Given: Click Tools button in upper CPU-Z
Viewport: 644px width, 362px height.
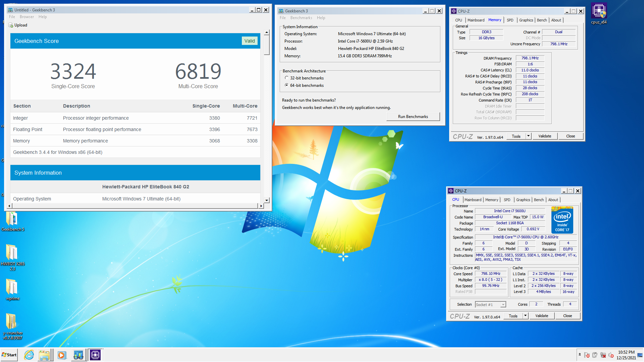Looking at the screenshot, I should point(516,136).
